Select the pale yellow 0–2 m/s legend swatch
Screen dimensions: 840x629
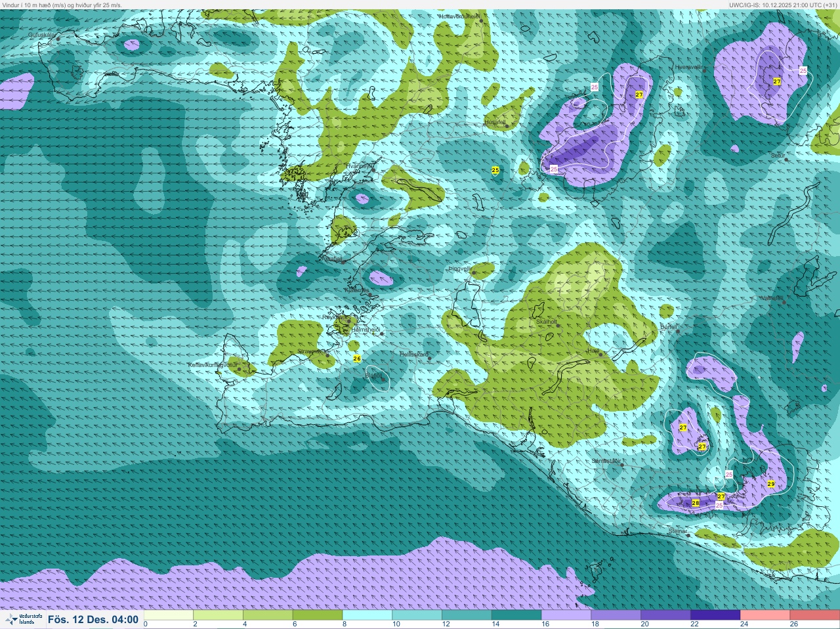tap(169, 615)
